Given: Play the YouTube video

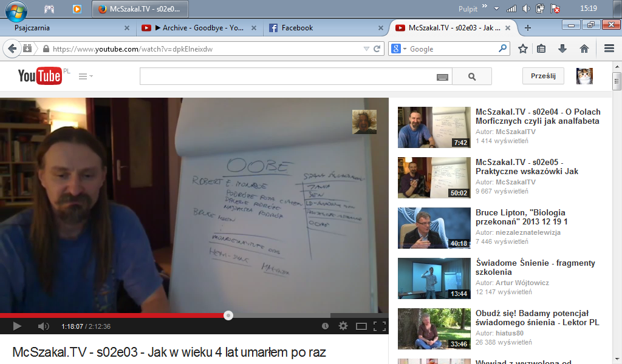Looking at the screenshot, I should pos(16,326).
